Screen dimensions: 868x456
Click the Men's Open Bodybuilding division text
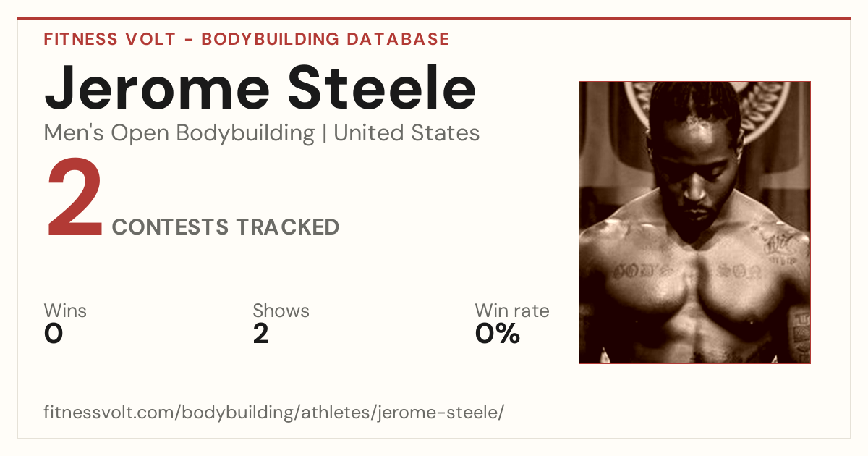pos(179,133)
